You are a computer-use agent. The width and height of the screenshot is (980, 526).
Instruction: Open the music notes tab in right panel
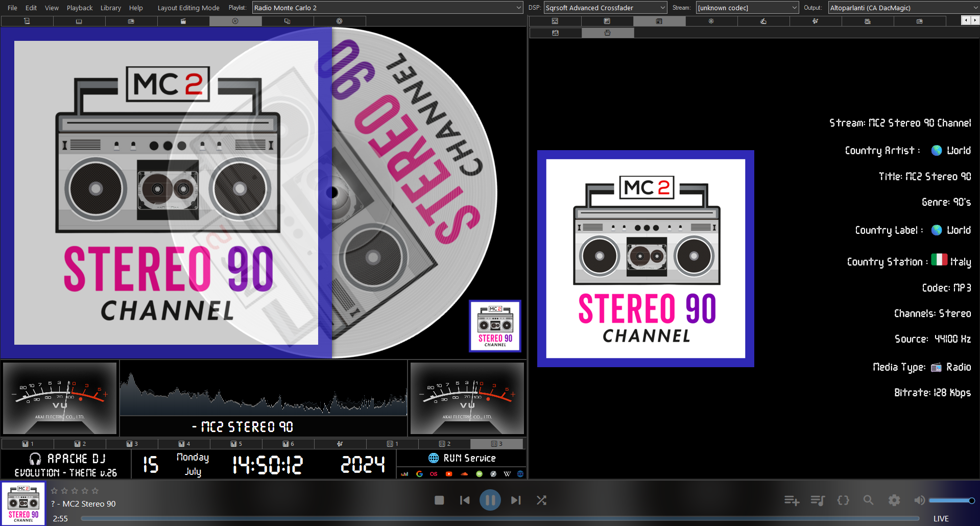[816, 21]
